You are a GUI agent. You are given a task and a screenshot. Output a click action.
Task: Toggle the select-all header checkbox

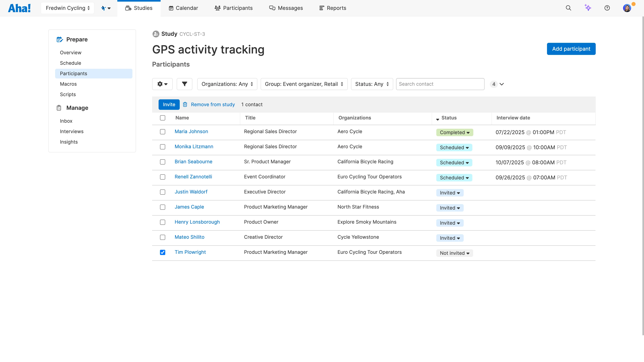[162, 118]
